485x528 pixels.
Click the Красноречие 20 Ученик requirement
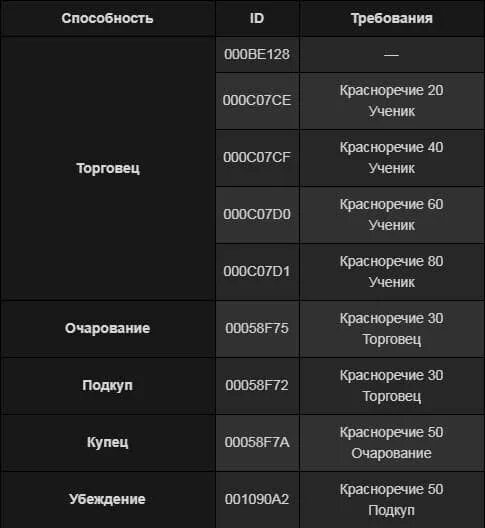(392, 101)
